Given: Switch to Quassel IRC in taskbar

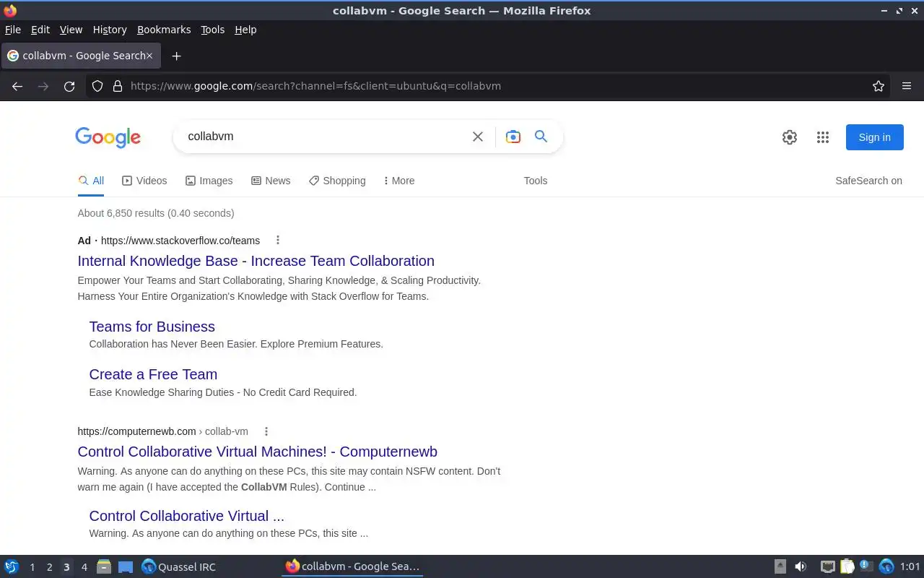Looking at the screenshot, I should tap(178, 566).
